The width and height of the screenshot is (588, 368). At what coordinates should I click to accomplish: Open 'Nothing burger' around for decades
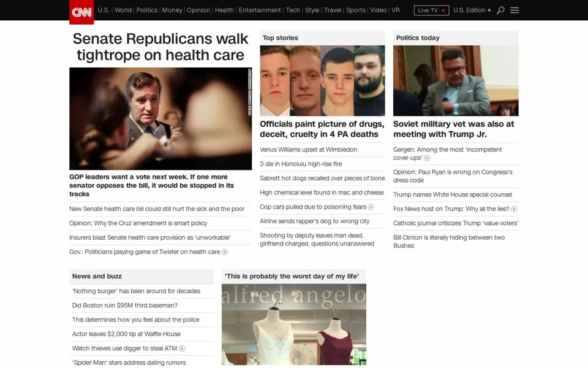coord(136,291)
